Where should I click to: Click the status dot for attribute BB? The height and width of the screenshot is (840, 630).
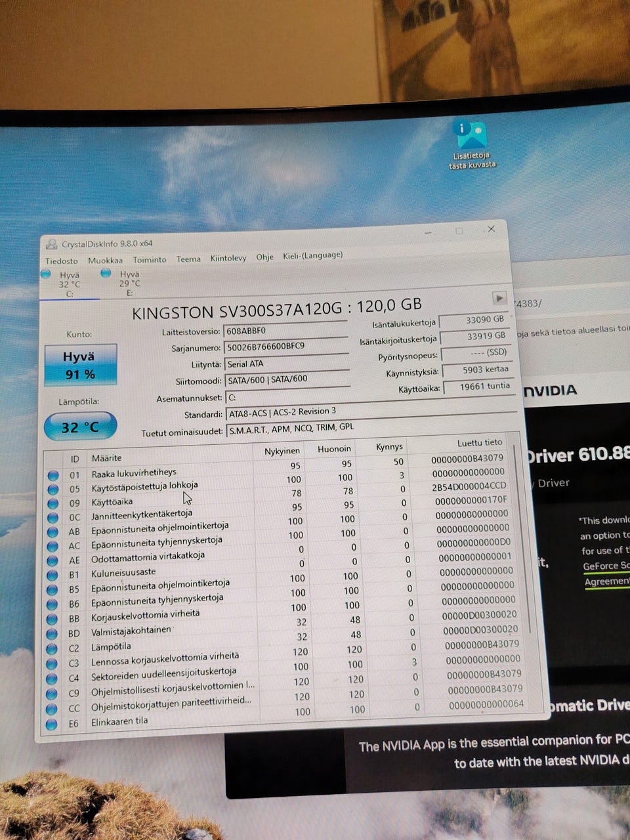(x=52, y=619)
